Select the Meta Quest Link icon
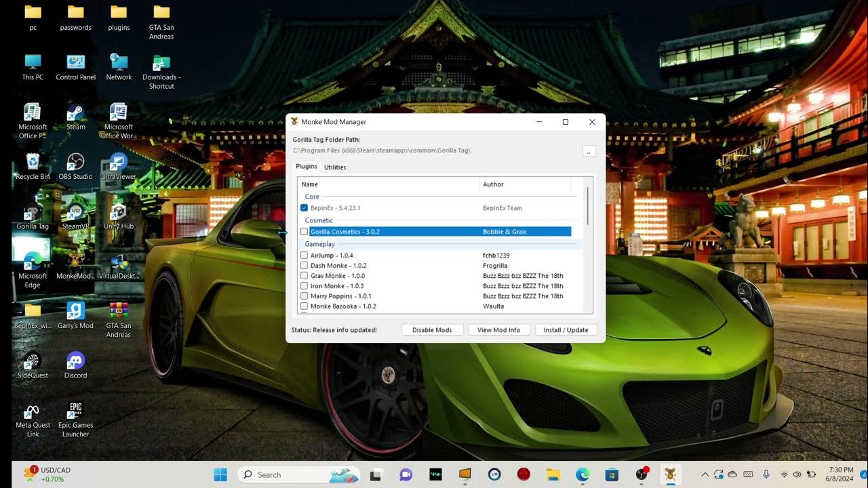This screenshot has width=868, height=488. (33, 419)
